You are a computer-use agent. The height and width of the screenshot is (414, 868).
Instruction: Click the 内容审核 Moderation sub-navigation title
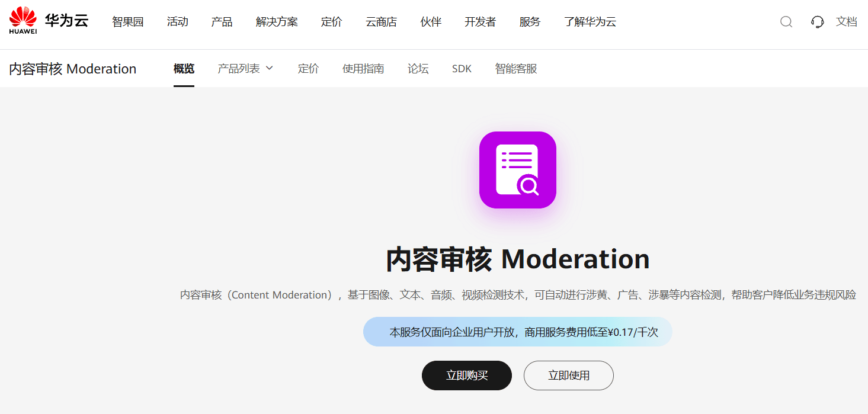pos(73,69)
